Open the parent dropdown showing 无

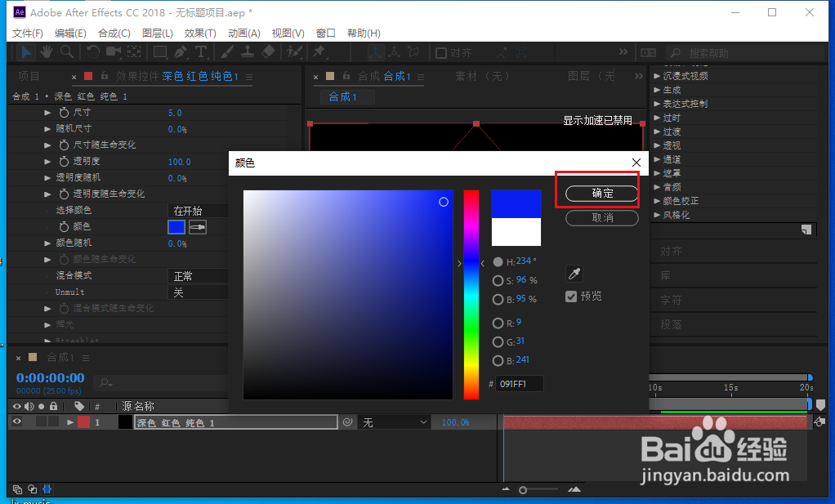pyautogui.click(x=394, y=422)
